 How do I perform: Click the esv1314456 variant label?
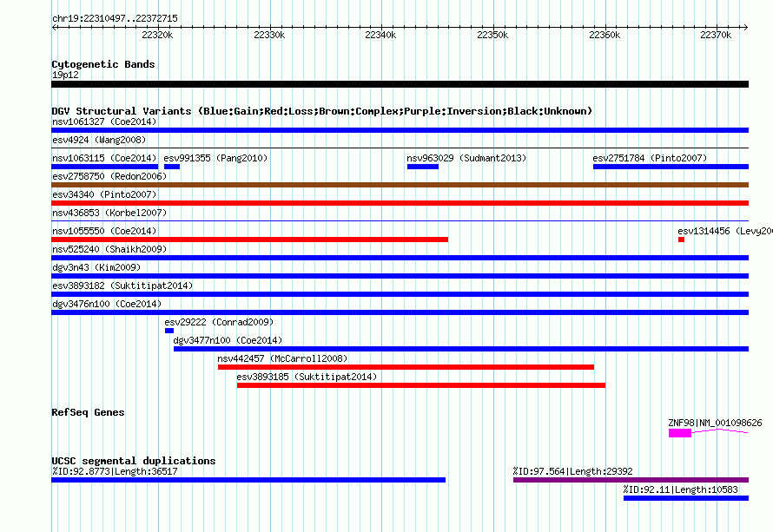(724, 231)
